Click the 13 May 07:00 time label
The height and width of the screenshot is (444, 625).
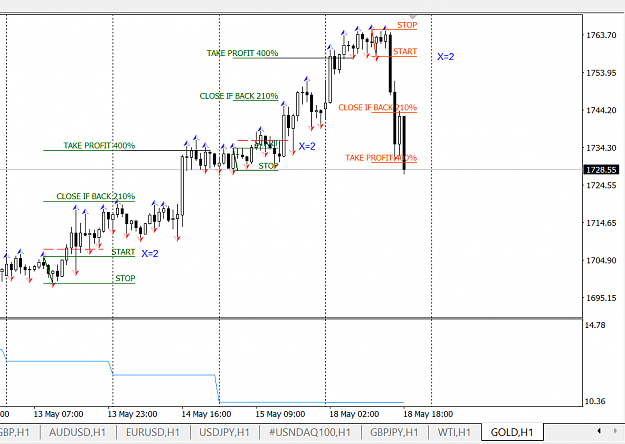[59, 414]
